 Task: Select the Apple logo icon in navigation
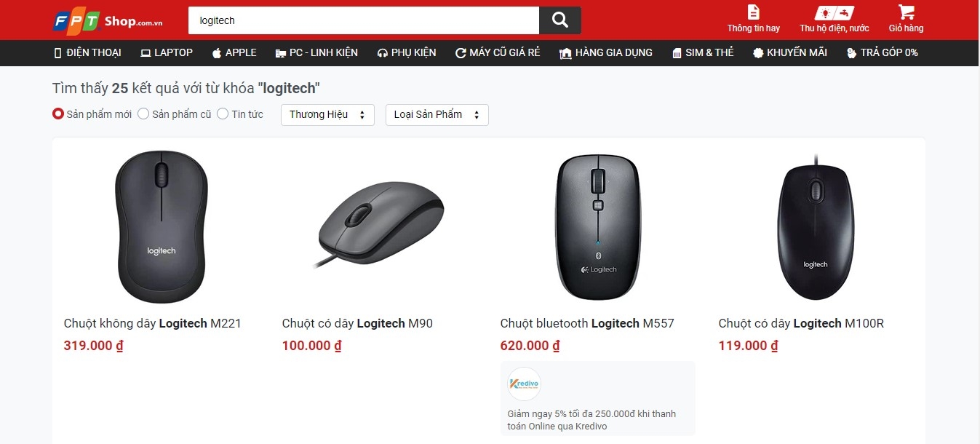[x=215, y=52]
